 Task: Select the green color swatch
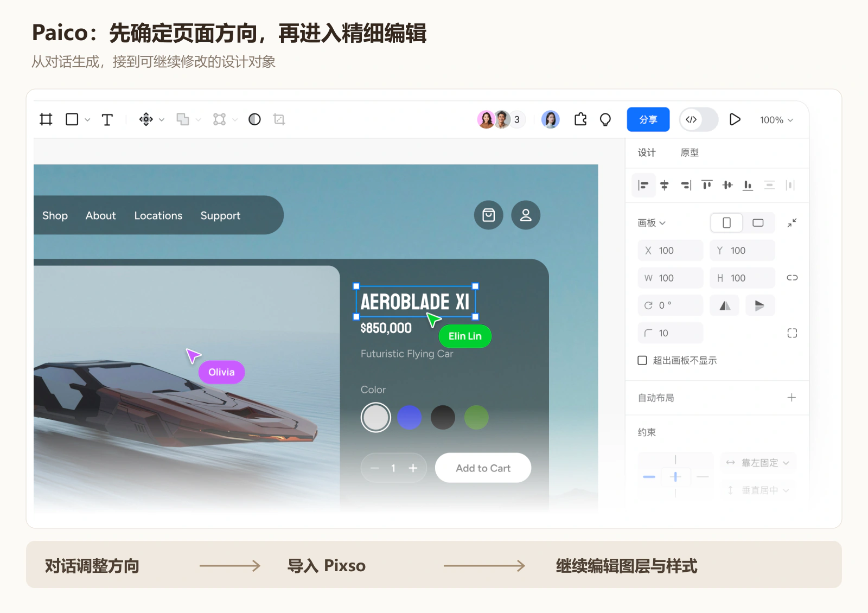[x=476, y=418]
